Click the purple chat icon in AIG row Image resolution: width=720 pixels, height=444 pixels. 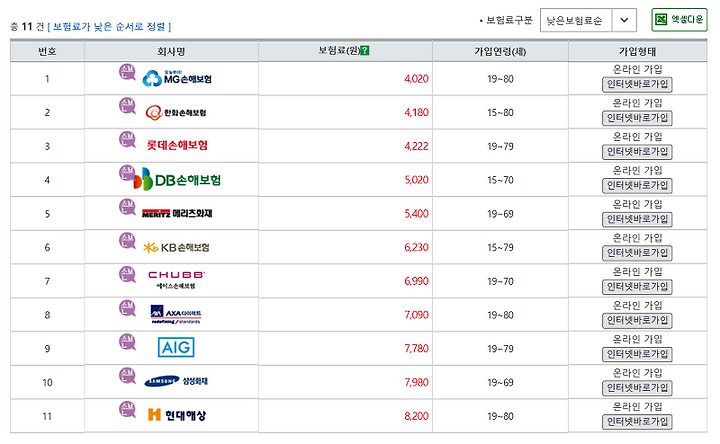127,343
